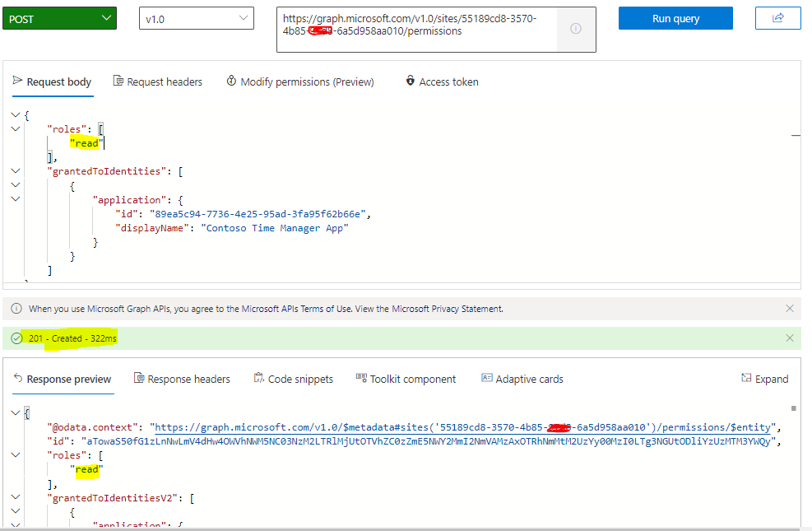
Task: Click the success checkmark in the 201 banner
Action: [16, 338]
